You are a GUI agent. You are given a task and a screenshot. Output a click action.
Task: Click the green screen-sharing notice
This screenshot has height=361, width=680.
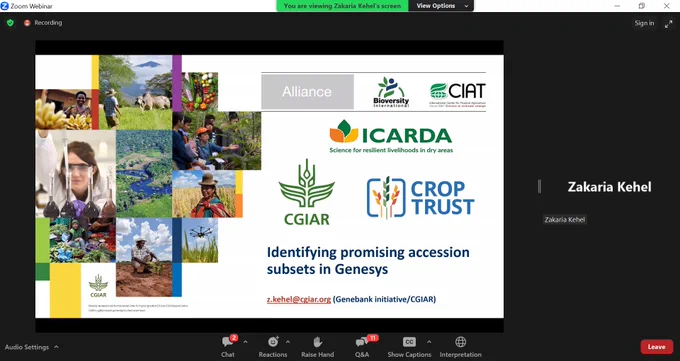[x=343, y=6]
